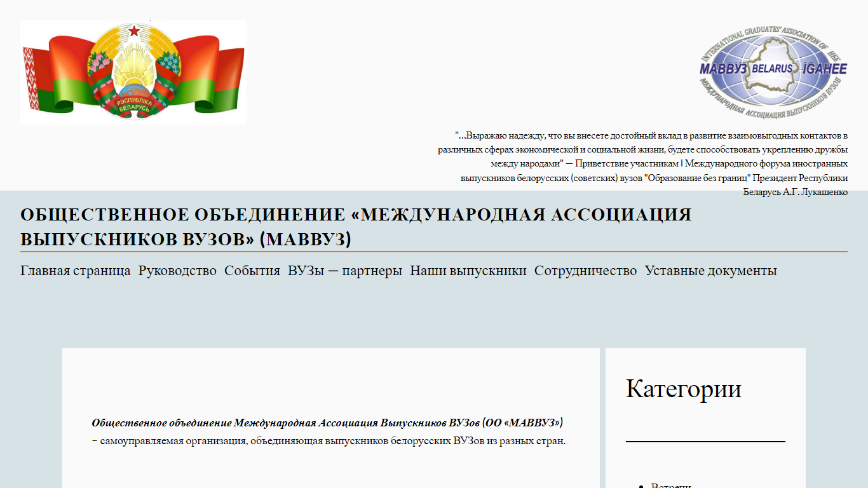
Task: Open the site title ОБЩЕСТВЕННОЕ ОБЪЕДИНЕНИЕ МАВВУЗ link
Action: coord(356,227)
